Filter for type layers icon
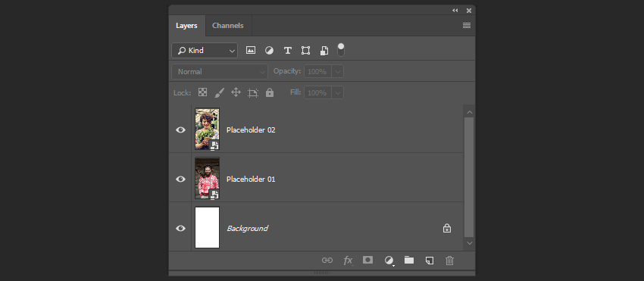644x281 pixels. click(x=287, y=50)
